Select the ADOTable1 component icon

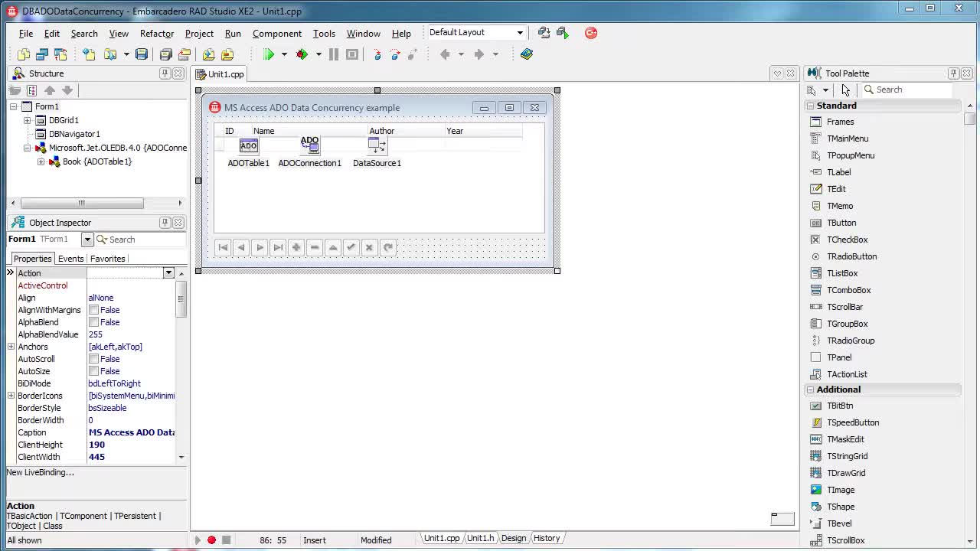point(249,145)
